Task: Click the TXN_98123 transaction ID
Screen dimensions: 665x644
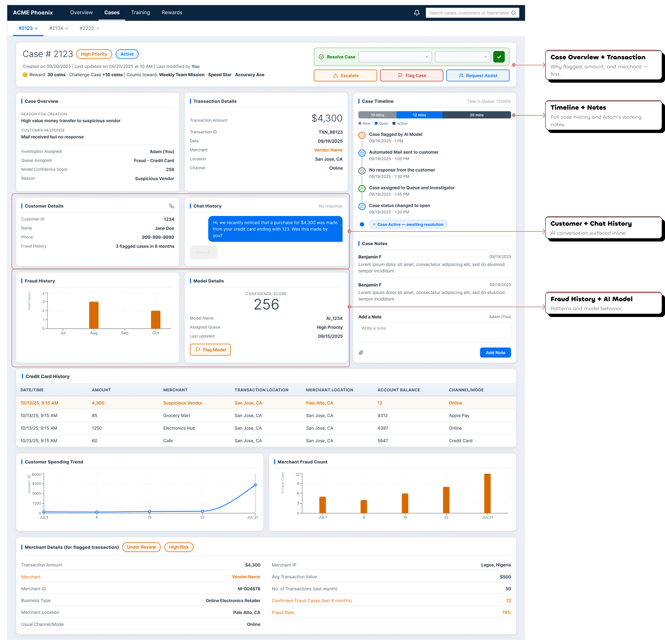Action: click(x=331, y=132)
